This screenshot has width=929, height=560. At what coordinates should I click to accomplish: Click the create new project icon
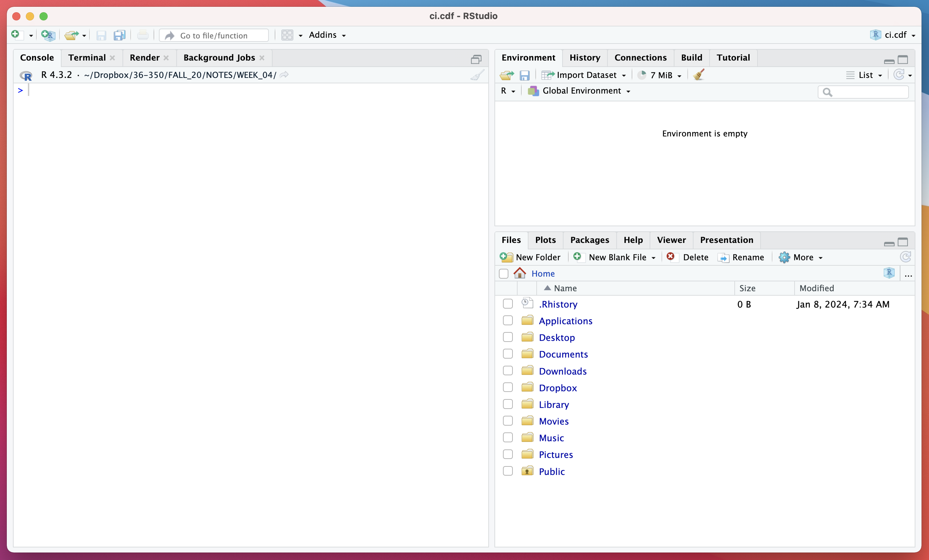tap(48, 35)
